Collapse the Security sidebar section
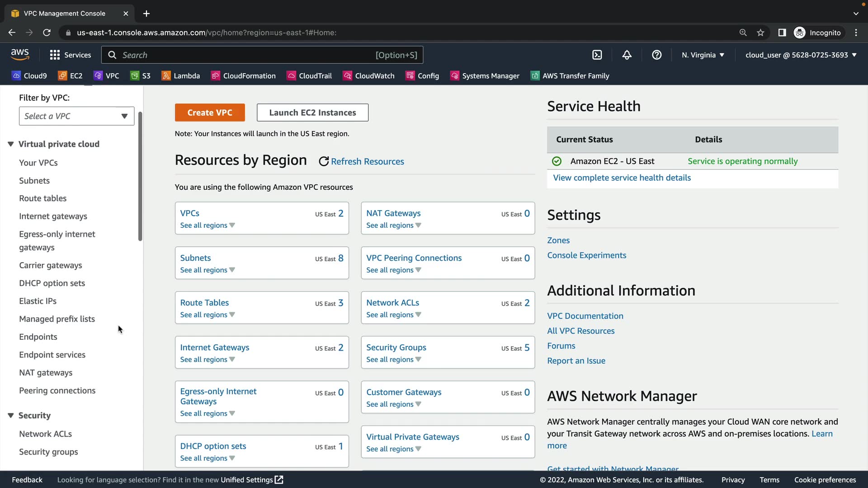Screen dimensions: 868x488 (x=11, y=415)
